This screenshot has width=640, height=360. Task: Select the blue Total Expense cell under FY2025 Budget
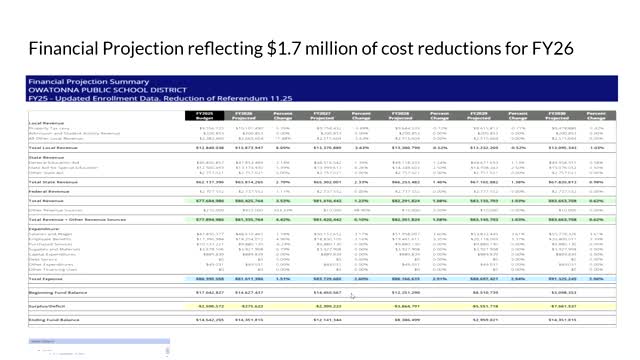pyautogui.click(x=210, y=279)
